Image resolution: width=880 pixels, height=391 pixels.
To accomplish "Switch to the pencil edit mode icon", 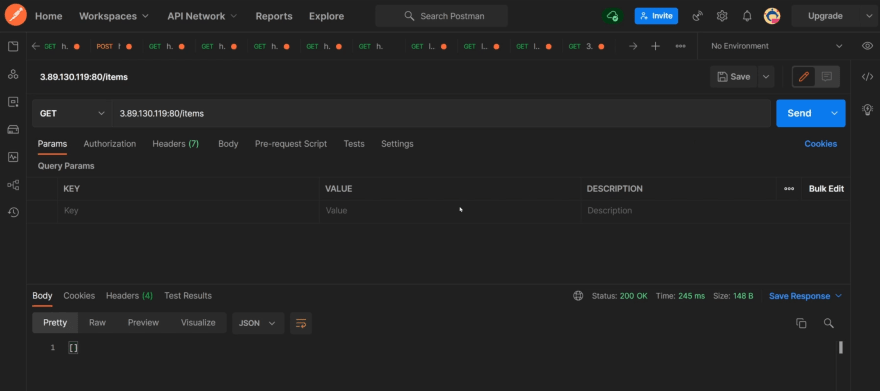I will (x=804, y=77).
